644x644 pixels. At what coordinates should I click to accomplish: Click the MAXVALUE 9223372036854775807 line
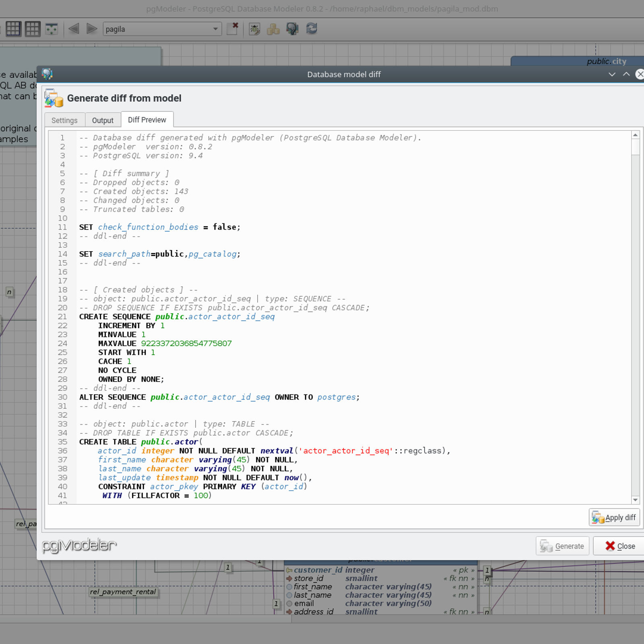click(165, 343)
